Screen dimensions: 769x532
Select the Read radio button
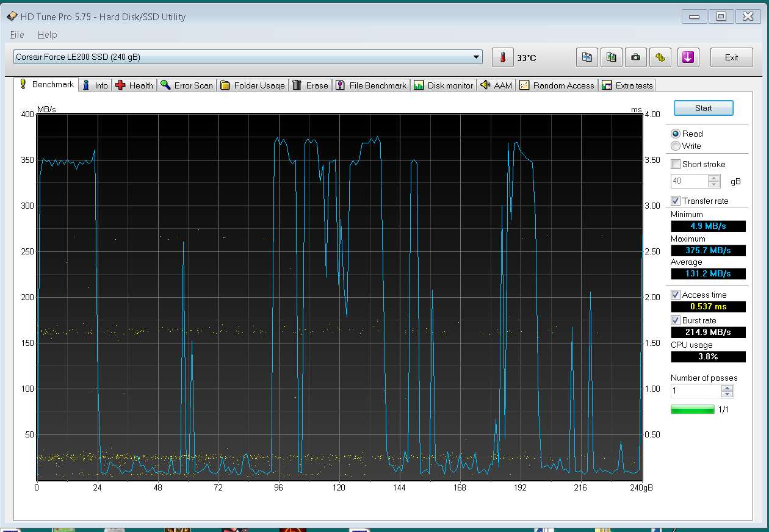pyautogui.click(x=676, y=134)
